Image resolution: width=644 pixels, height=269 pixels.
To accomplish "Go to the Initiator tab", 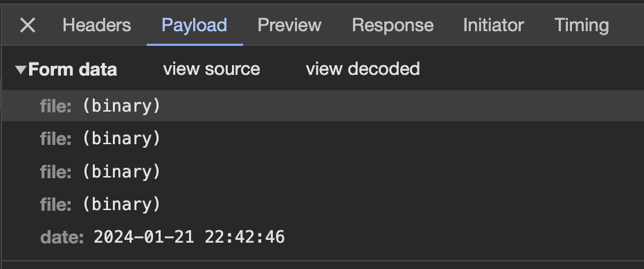I will click(493, 26).
